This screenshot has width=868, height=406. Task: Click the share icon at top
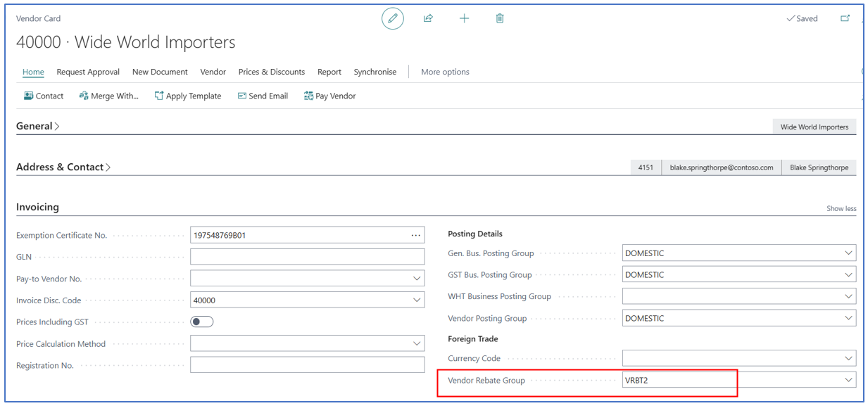428,19
